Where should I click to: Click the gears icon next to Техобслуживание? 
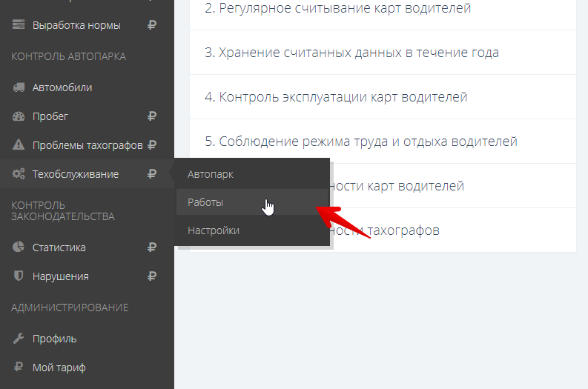pyautogui.click(x=19, y=173)
